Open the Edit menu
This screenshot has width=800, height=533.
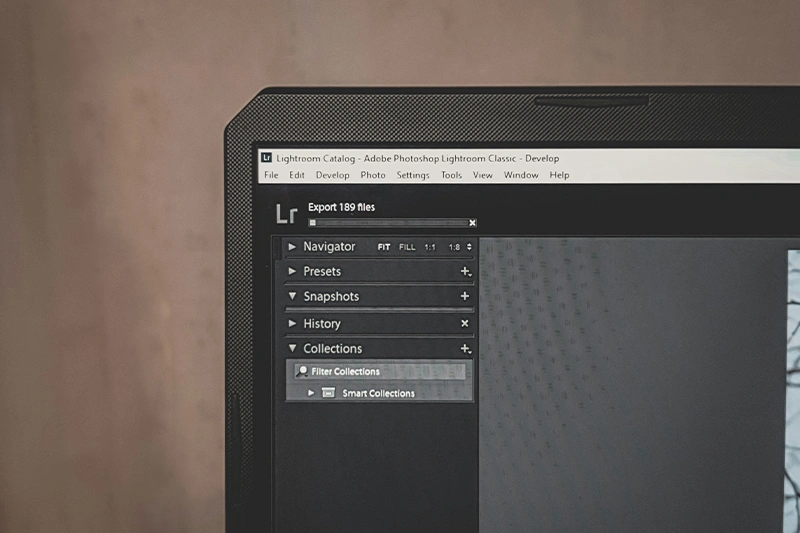296,175
